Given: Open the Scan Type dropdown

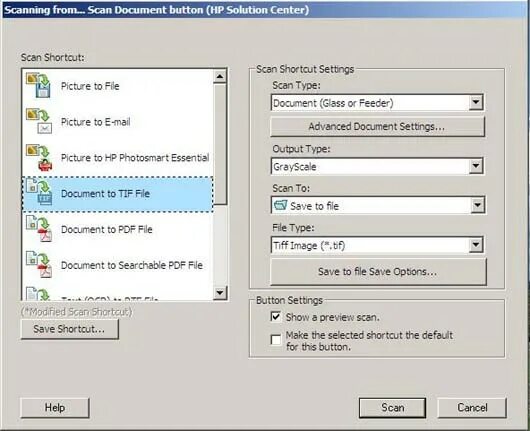Looking at the screenshot, I should coord(476,102).
